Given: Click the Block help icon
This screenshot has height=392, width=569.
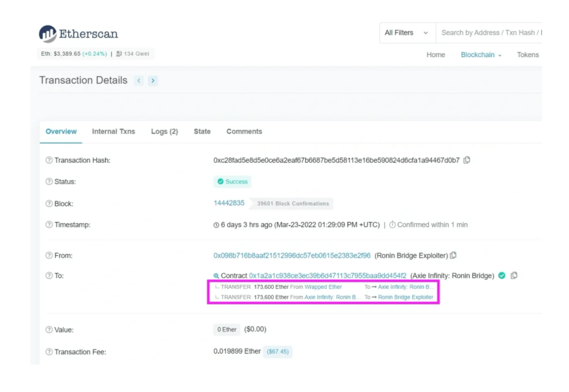Looking at the screenshot, I should click(x=49, y=204).
